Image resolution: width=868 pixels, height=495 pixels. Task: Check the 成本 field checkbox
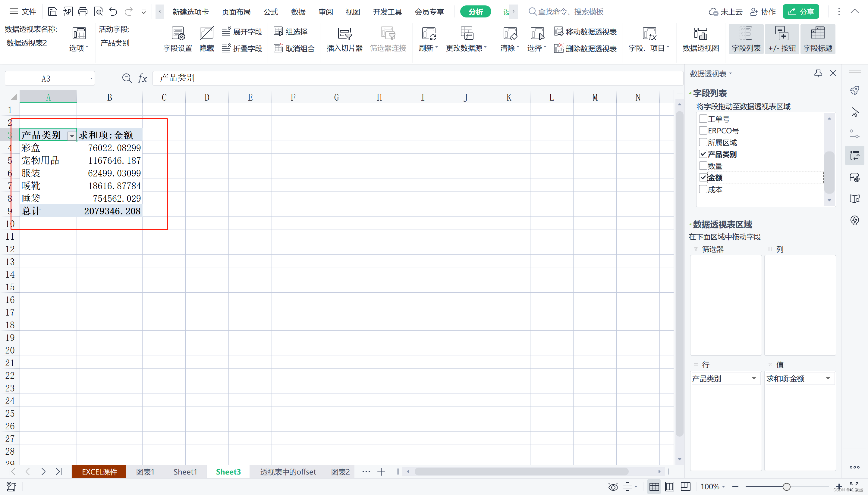703,189
